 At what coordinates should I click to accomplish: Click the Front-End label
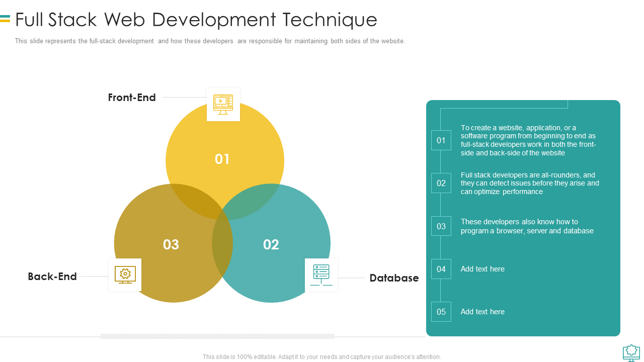[132, 98]
